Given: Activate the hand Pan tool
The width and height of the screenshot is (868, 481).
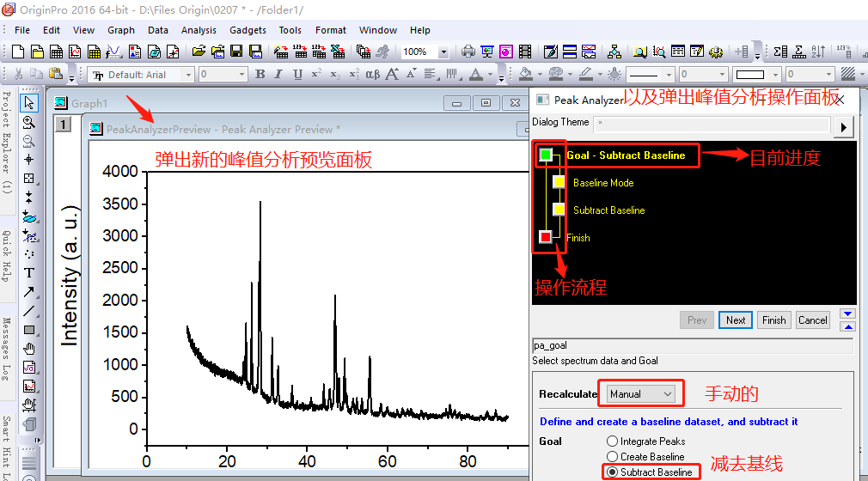Looking at the screenshot, I should (28, 349).
